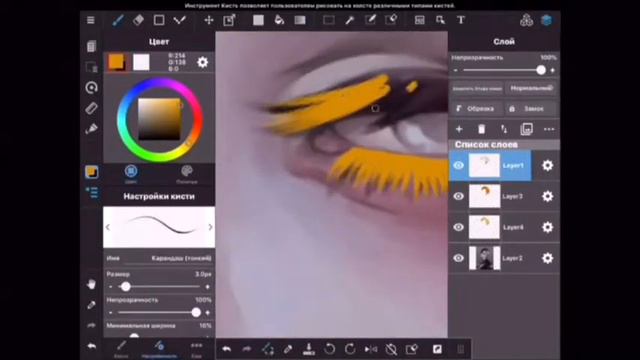The width and height of the screenshot is (640, 360).
Task: Switch to the color wheel tab
Action: coord(131,174)
